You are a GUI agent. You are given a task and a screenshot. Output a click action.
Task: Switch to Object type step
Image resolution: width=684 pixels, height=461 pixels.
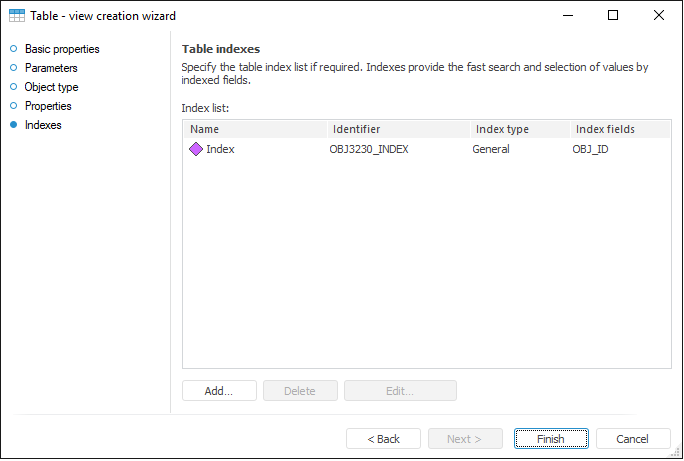[51, 87]
